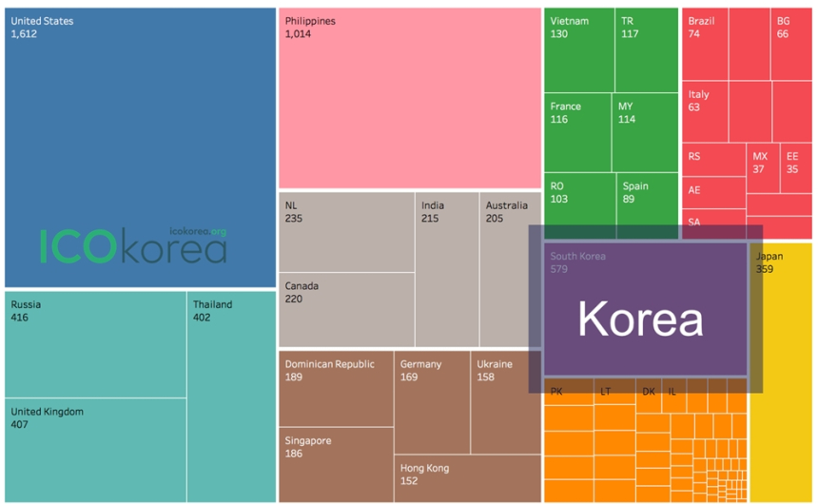Select the United States 1,612 tile

pyautogui.click(x=141, y=147)
